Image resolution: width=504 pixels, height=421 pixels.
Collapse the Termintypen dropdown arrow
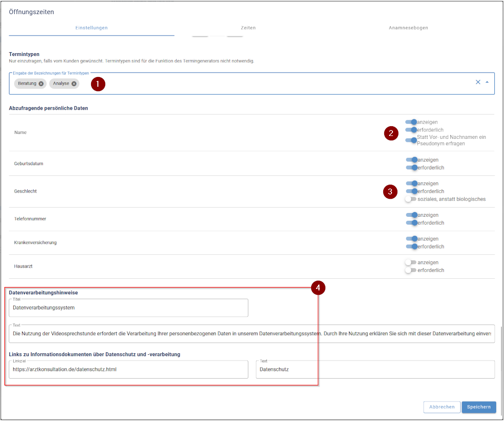point(487,82)
